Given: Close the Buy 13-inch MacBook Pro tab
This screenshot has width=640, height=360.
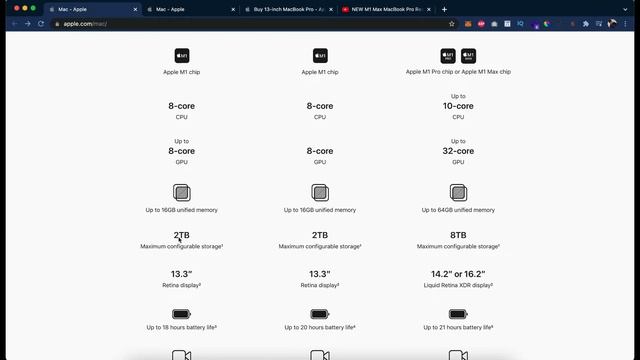Looking at the screenshot, I should pos(331,9).
